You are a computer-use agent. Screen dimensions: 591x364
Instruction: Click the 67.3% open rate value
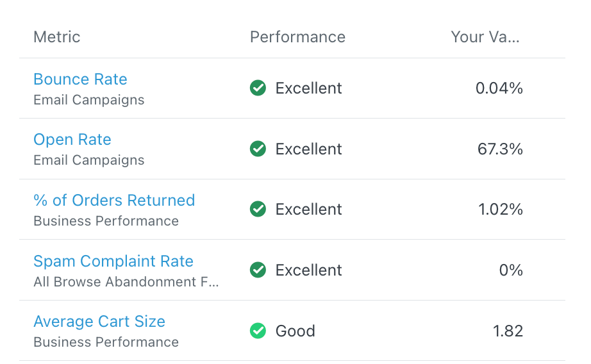click(x=500, y=149)
